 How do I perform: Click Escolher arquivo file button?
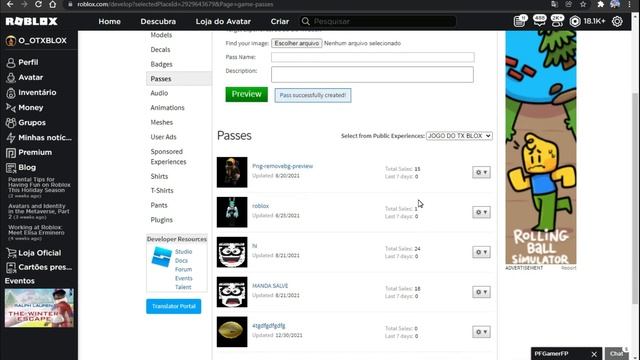pos(297,43)
